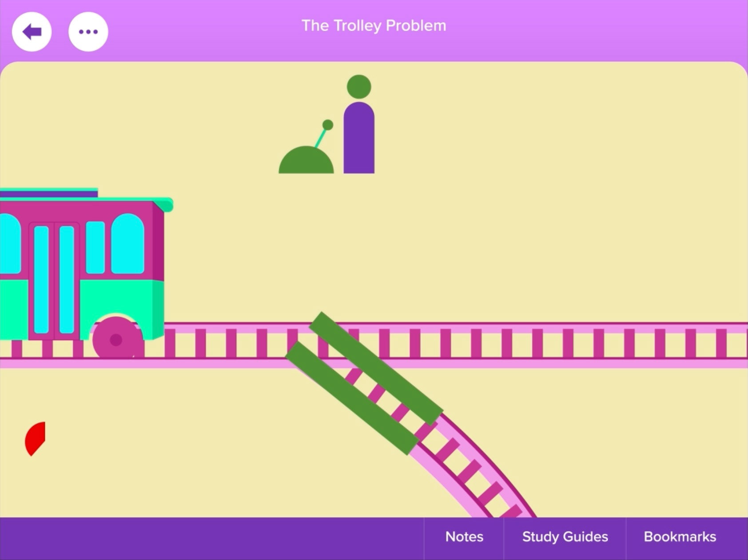This screenshot has width=748, height=560.
Task: Tap the purple person beside the lever
Action: point(359,124)
